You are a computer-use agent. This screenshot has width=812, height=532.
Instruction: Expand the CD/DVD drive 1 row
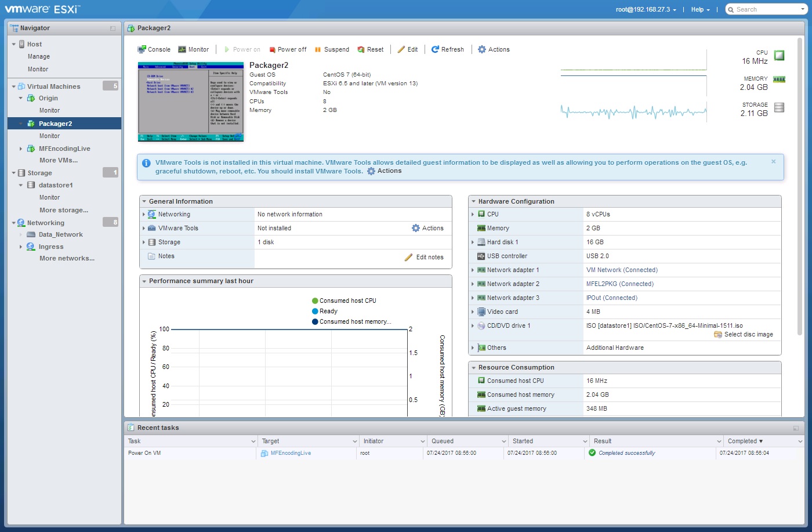coord(473,325)
